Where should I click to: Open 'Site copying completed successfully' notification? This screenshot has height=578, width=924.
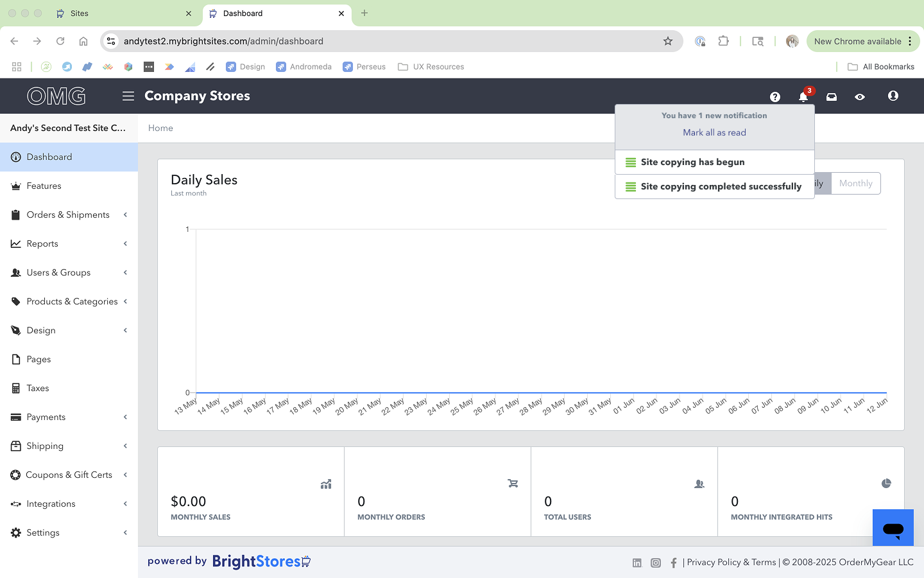pos(714,186)
